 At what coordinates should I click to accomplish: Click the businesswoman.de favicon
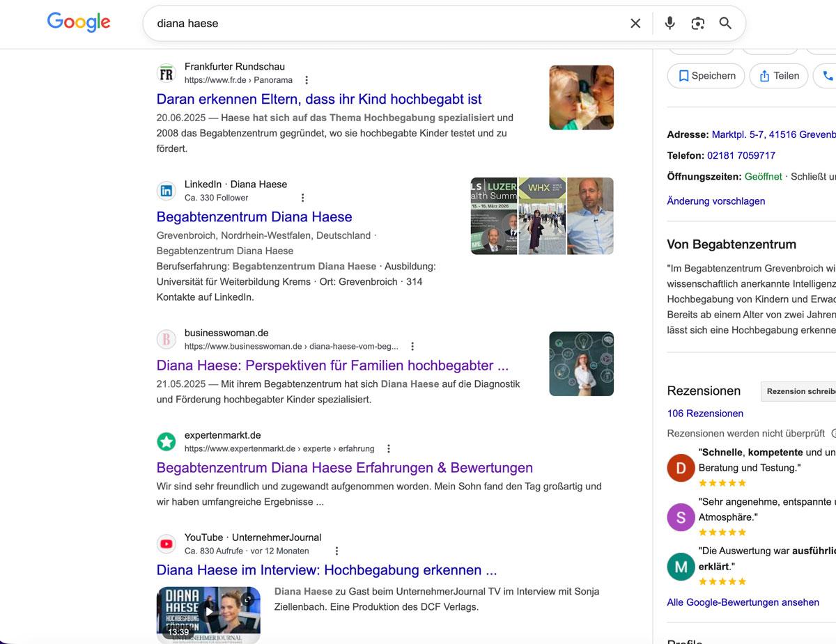(167, 339)
